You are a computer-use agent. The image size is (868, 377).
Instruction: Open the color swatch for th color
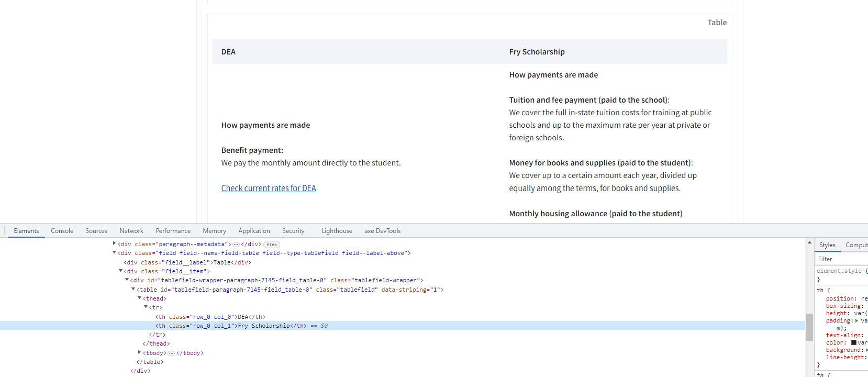pos(854,342)
